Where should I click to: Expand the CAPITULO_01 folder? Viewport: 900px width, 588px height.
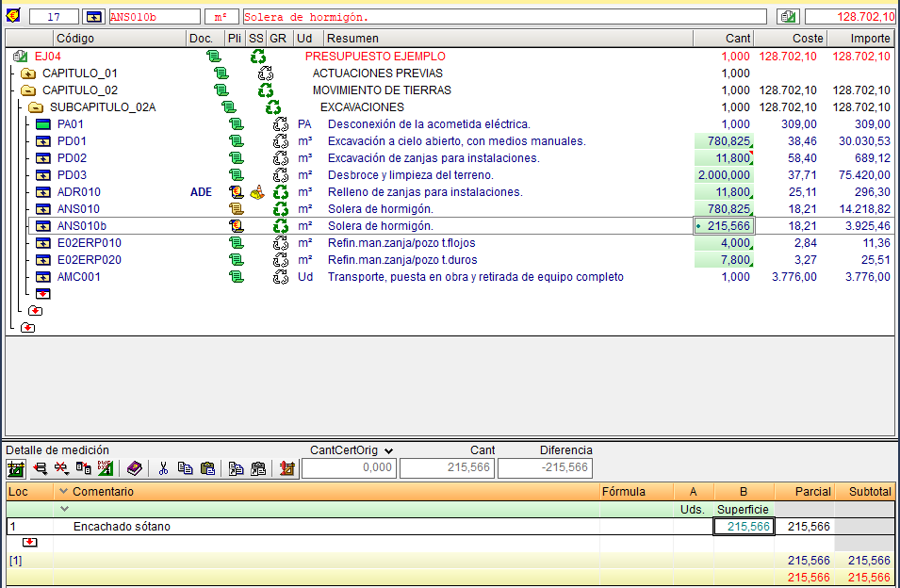(28, 73)
